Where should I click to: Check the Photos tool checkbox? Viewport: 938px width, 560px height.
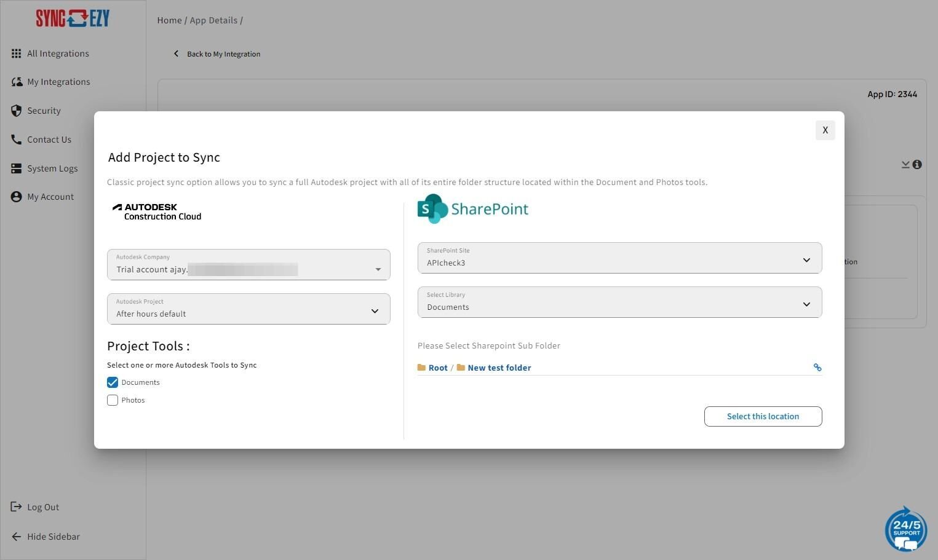point(113,400)
